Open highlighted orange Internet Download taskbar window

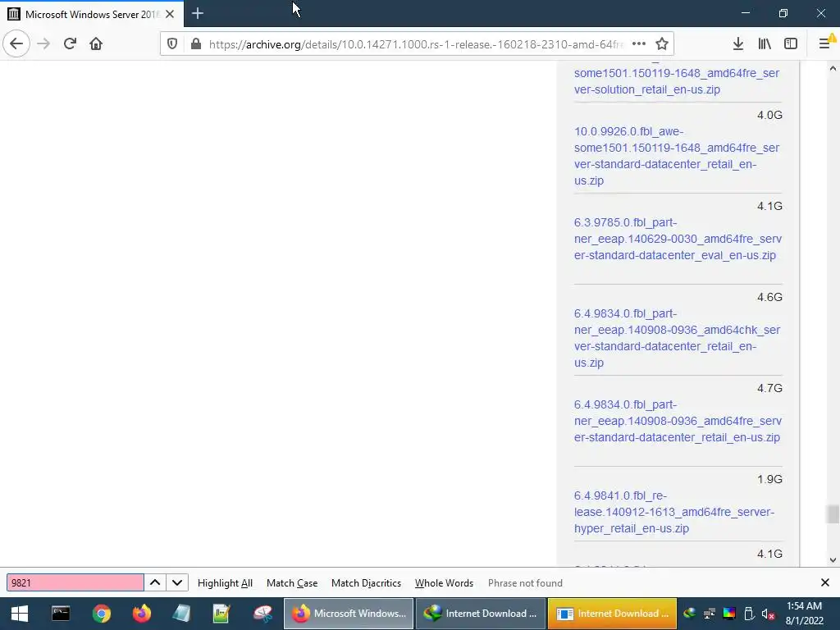[612, 614]
